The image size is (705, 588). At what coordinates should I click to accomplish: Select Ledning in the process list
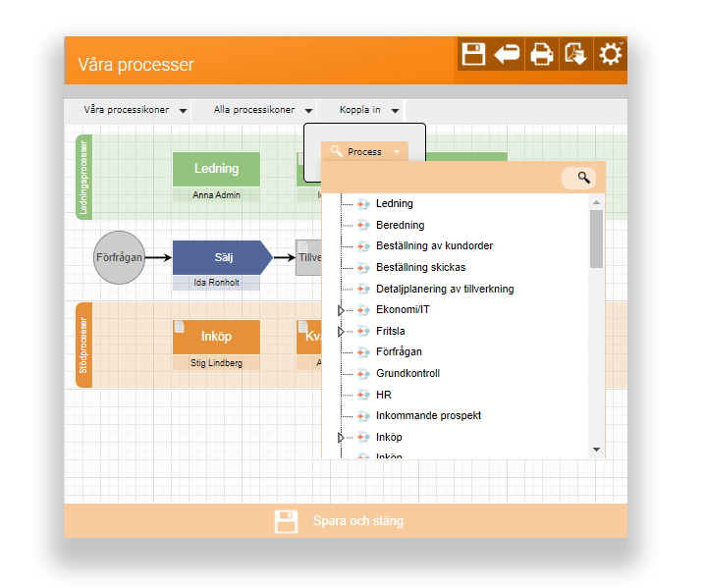click(x=395, y=203)
